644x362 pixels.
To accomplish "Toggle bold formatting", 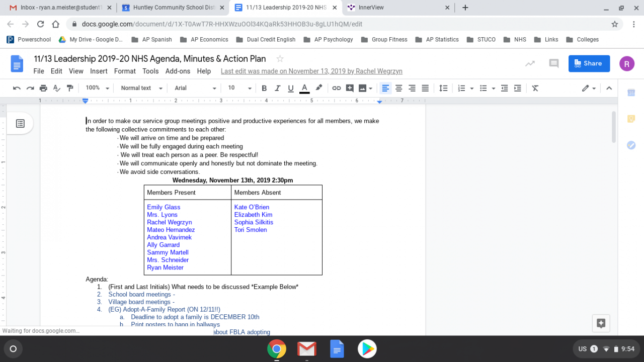I will tap(264, 88).
